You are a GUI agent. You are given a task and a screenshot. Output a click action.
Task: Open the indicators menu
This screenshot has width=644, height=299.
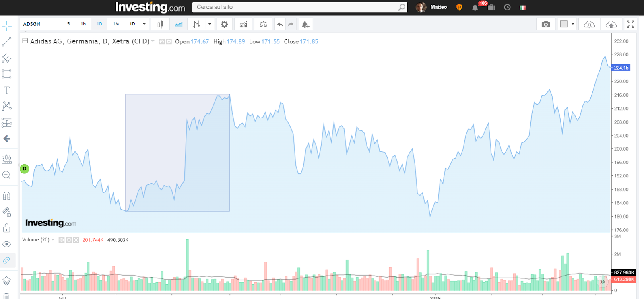coord(244,24)
